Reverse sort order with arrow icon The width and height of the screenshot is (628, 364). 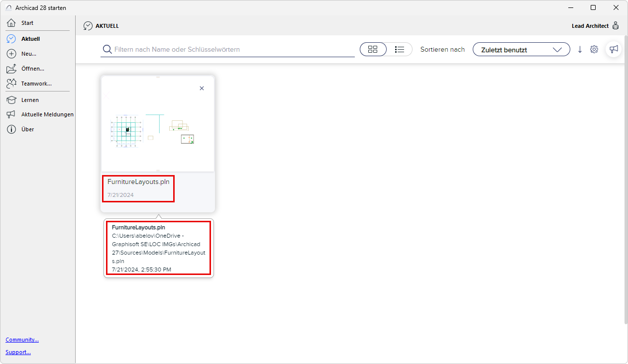click(580, 49)
